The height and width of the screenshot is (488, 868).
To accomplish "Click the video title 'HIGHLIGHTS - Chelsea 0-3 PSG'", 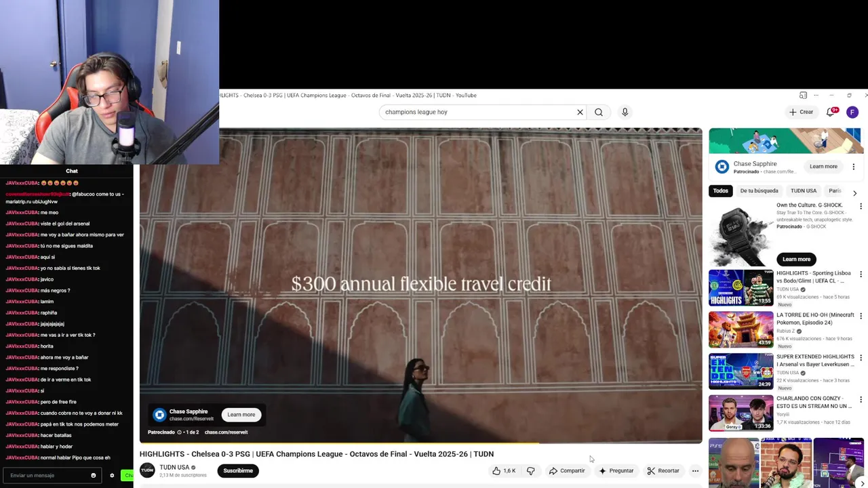I will click(317, 454).
